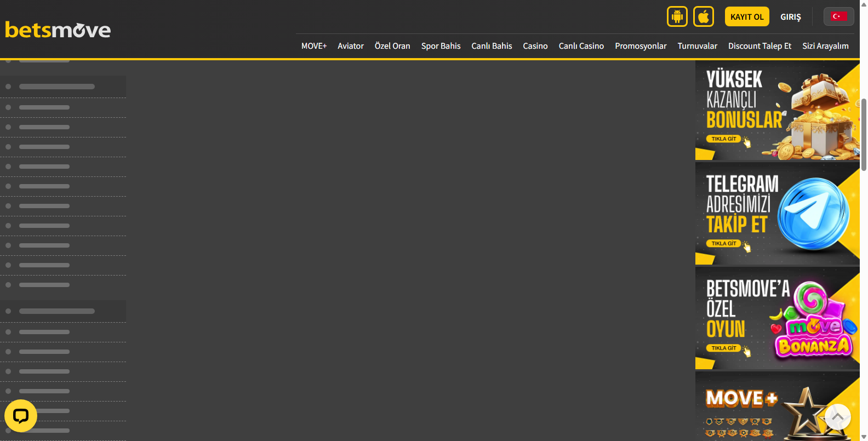The height and width of the screenshot is (441, 868).
Task: Click Discount Talep Et link
Action: tap(760, 46)
